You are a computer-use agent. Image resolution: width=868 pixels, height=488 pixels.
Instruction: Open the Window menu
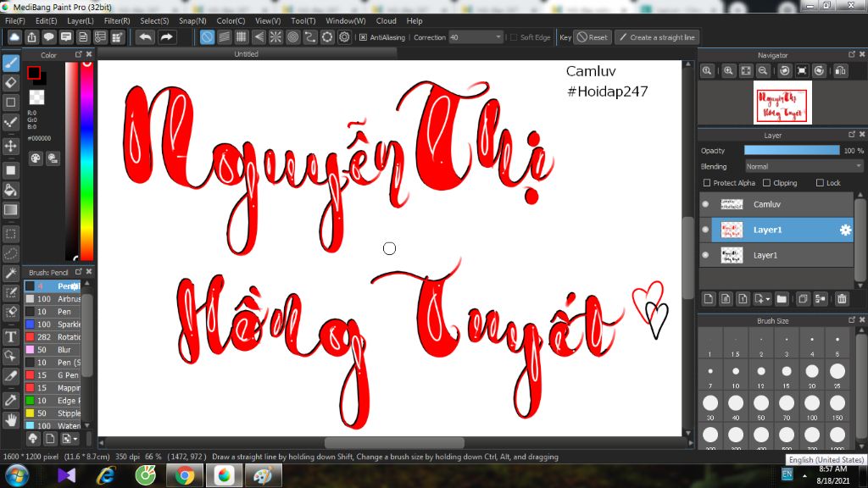[x=346, y=21]
